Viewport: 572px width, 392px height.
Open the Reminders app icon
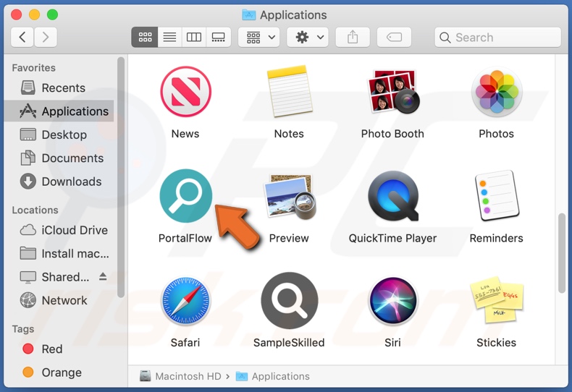[497, 195]
